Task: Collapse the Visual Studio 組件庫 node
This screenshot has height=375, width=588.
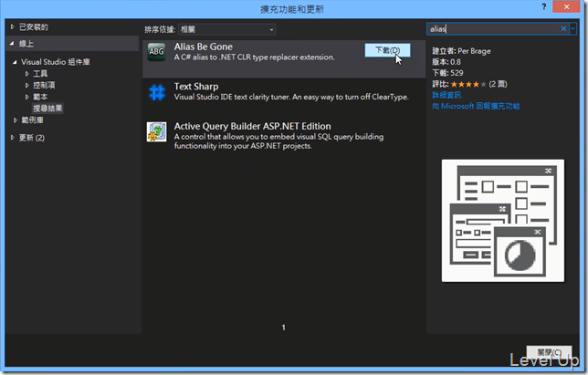Action: 15,62
